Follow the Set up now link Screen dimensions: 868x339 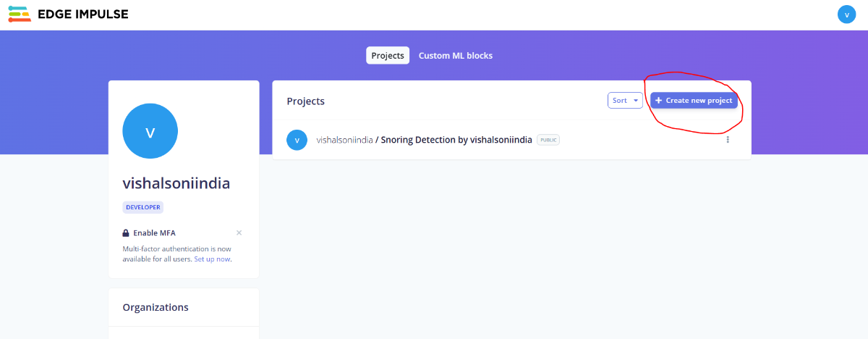click(x=212, y=259)
